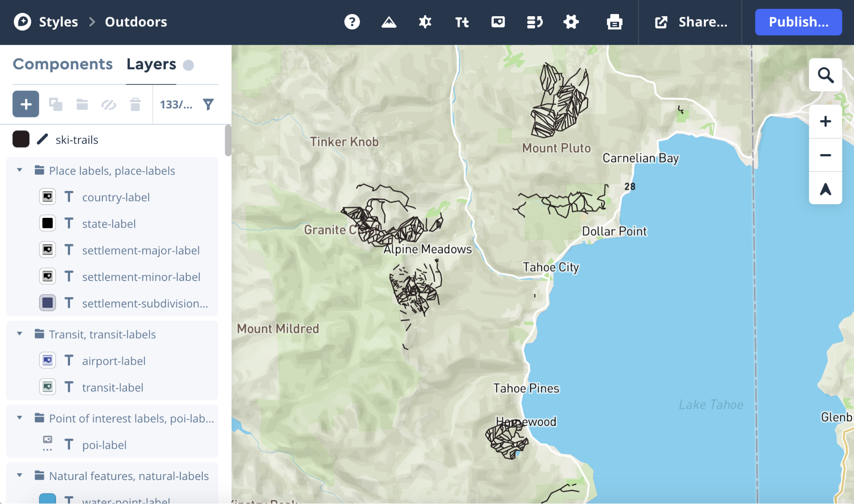Open the style history icon
The width and height of the screenshot is (854, 504).
click(534, 22)
